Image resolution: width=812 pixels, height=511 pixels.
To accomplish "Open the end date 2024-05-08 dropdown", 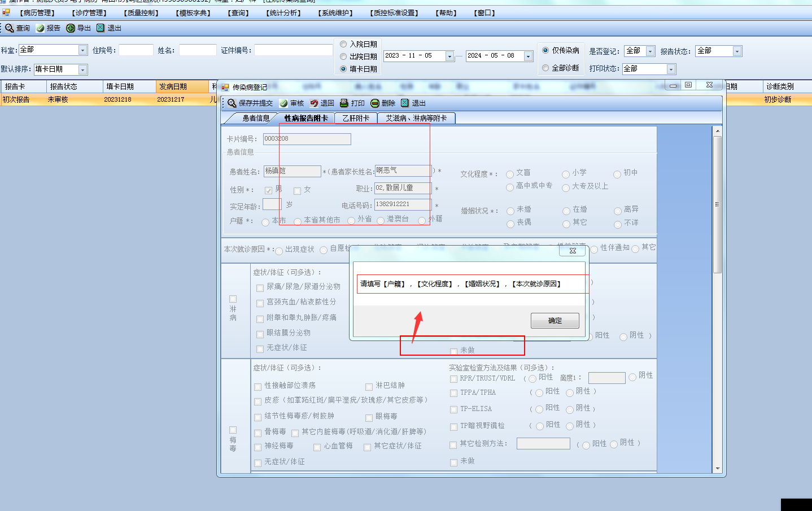I will (529, 56).
